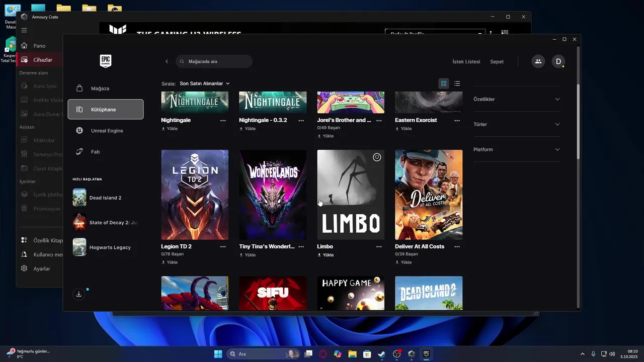Switch to grid view
Image resolution: width=644 pixels, height=362 pixels.
tap(444, 83)
